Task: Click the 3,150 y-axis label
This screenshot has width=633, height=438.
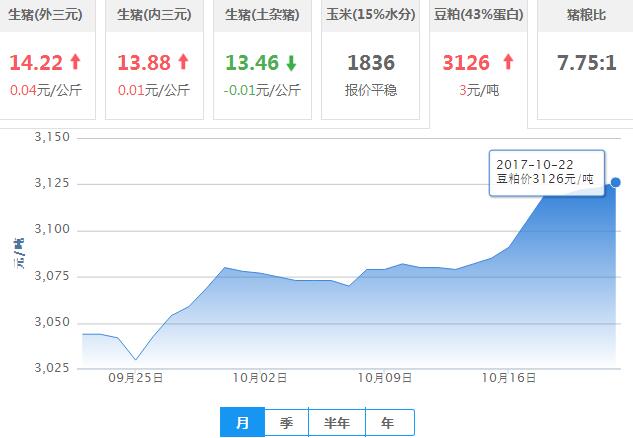Action: [x=52, y=137]
